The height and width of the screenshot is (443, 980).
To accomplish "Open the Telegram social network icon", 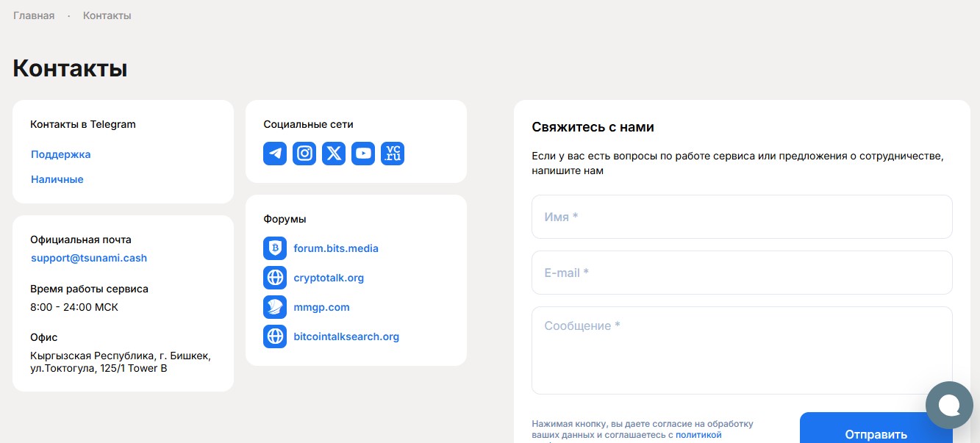I will (x=275, y=154).
